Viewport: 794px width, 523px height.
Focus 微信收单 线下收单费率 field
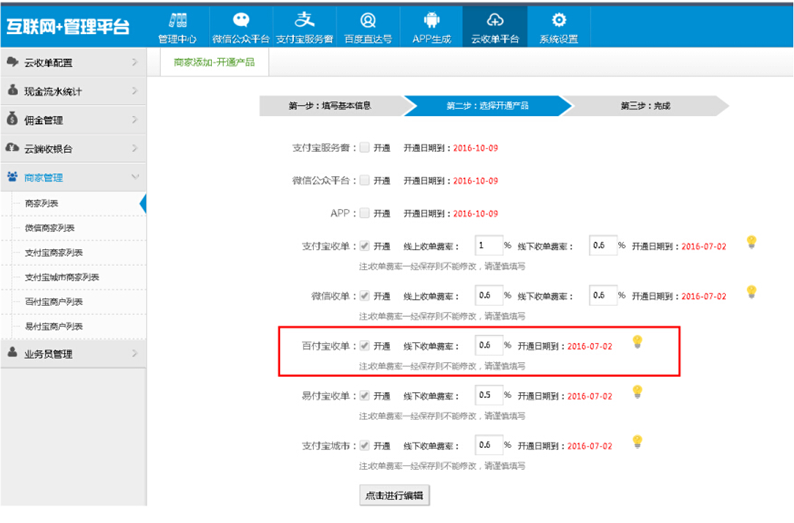coord(603,295)
